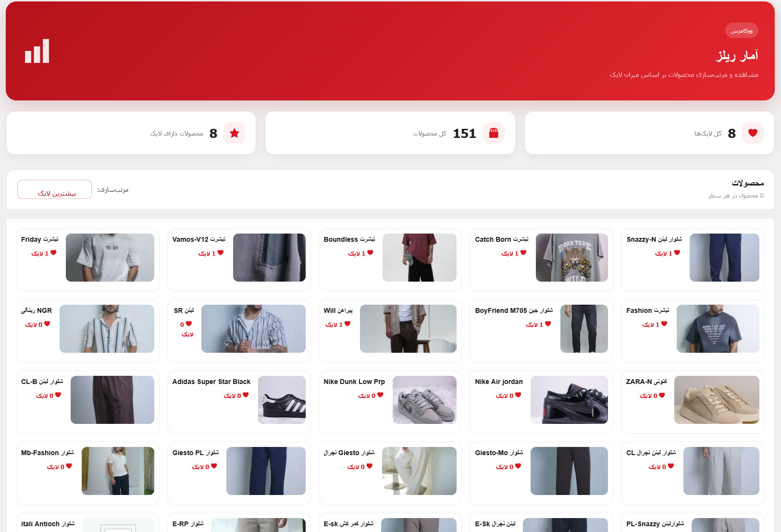The width and height of the screenshot is (781, 532).
Task: Open the Friday t-shirt product thumbnail
Action: tap(110, 258)
